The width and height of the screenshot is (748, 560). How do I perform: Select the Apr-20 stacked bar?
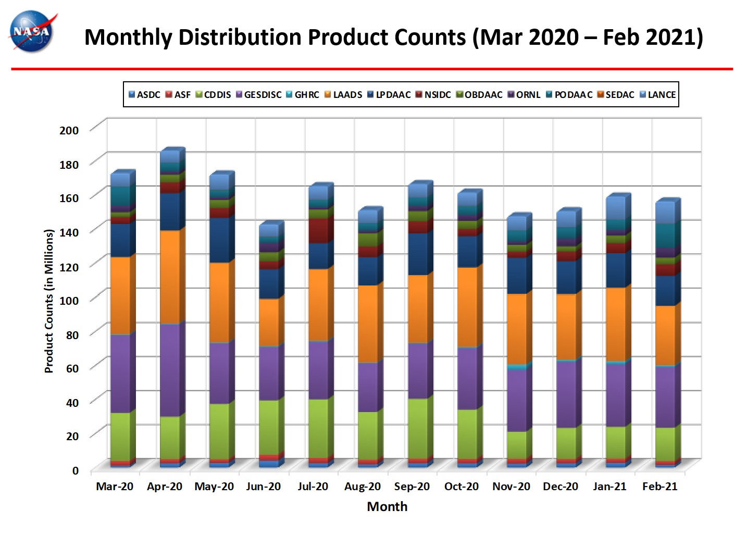[x=172, y=307]
